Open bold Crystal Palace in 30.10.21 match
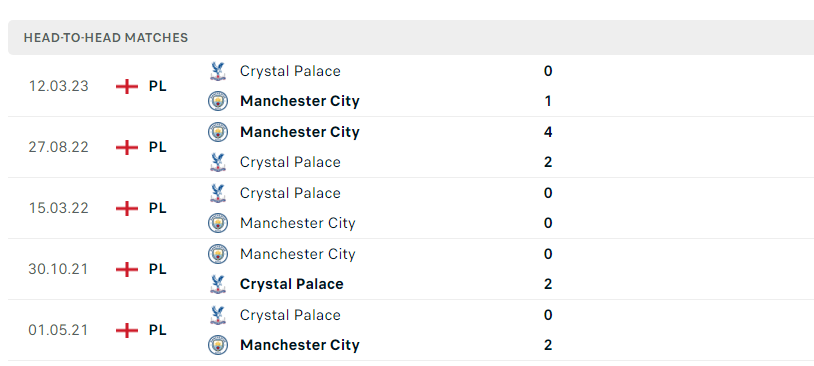The image size is (814, 366). [292, 284]
